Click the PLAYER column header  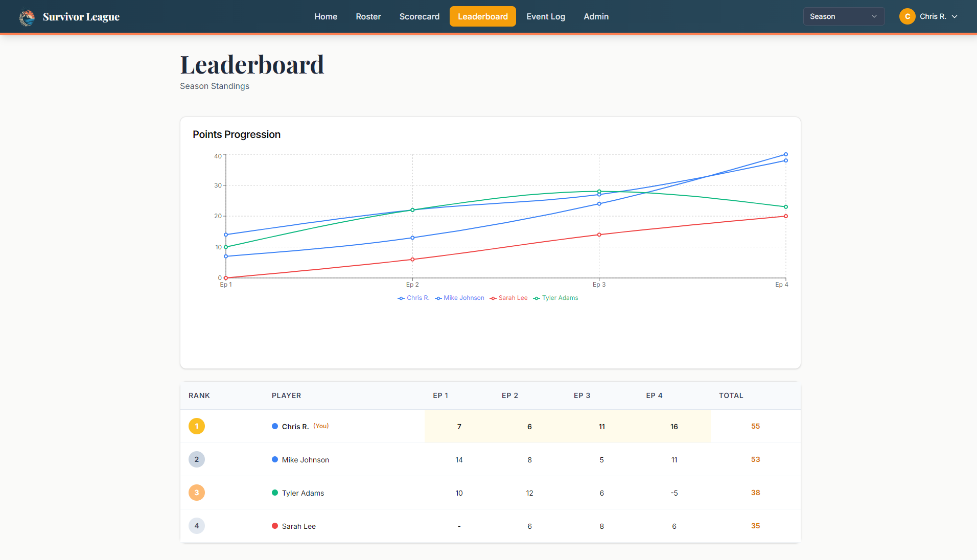pyautogui.click(x=286, y=395)
